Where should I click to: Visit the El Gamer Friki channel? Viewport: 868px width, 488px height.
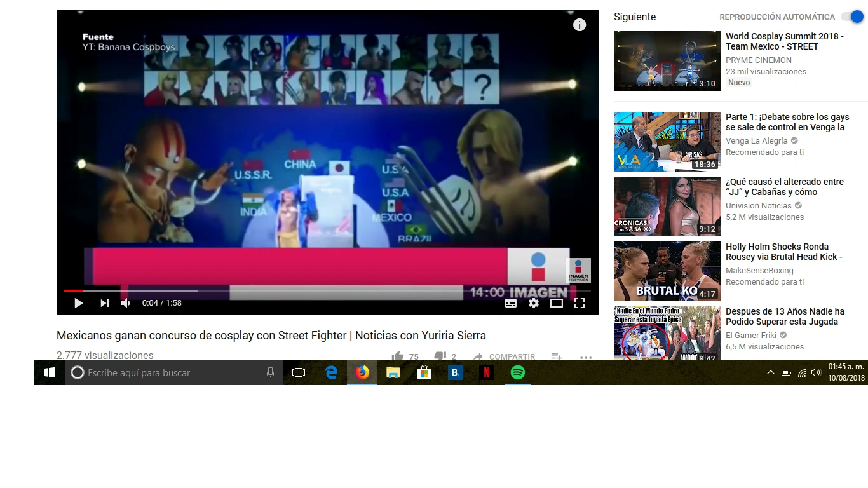[x=751, y=335]
